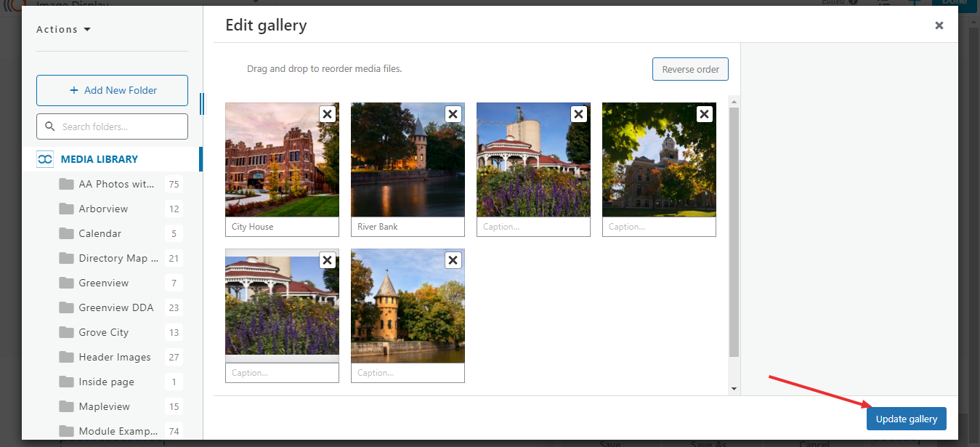Click the Grove City folder icon
980x447 pixels.
coord(67,332)
